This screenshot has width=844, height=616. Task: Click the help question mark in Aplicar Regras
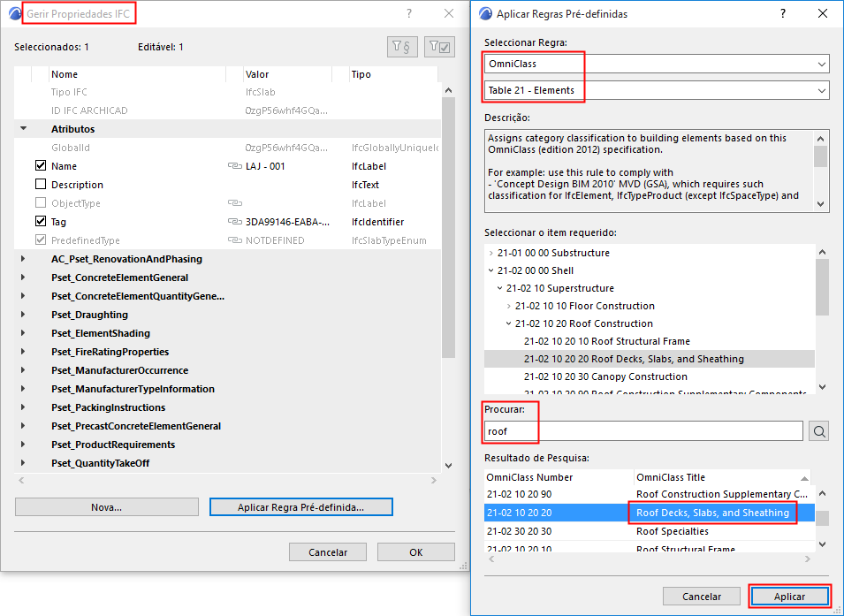(x=783, y=13)
